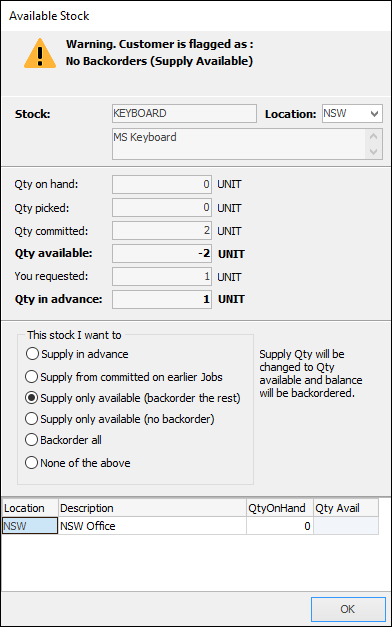Viewport: 392px width, 627px height.
Task: Click the QtyOnHand column header
Action: click(280, 508)
